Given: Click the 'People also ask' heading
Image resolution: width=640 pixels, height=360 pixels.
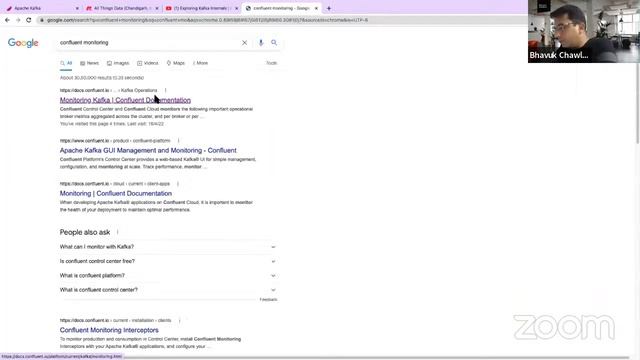Looking at the screenshot, I should [85, 232].
